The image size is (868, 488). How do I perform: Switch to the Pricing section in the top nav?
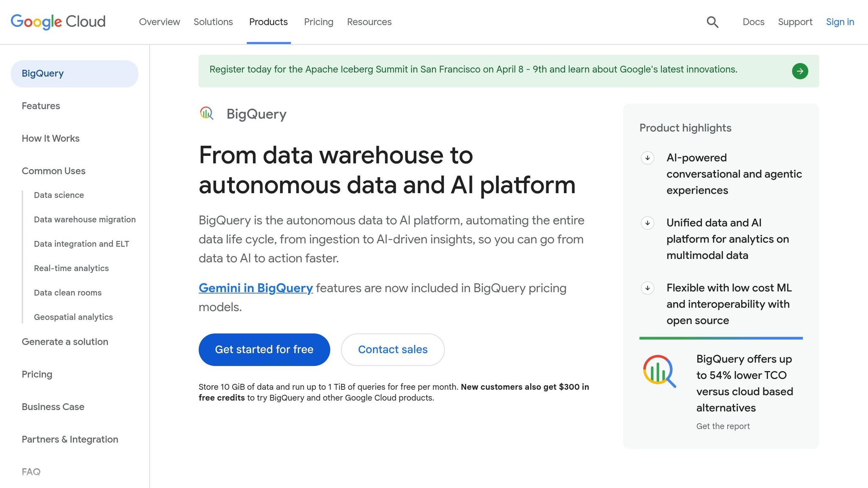[x=318, y=22]
